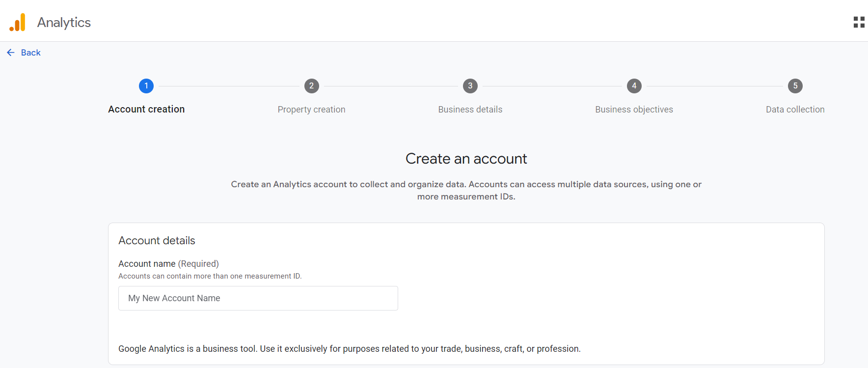868x368 pixels.
Task: Click the 'Create an Analytics account to collect' description
Action: (466, 190)
